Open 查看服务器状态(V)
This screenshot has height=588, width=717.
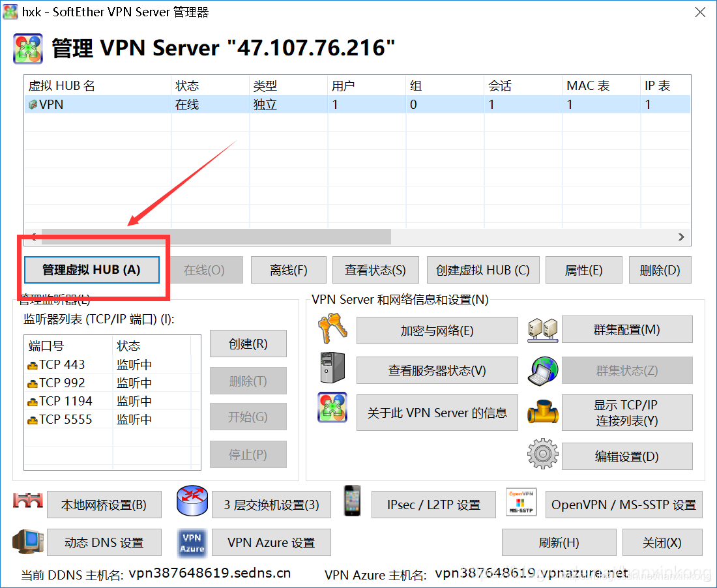[437, 370]
